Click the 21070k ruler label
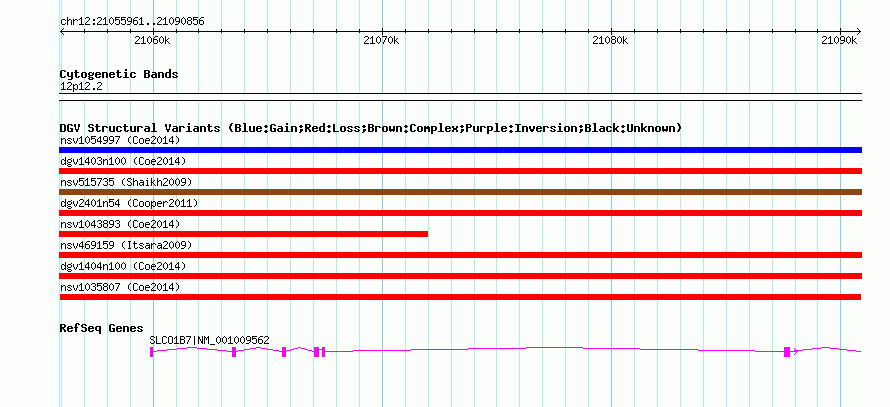The width and height of the screenshot is (890, 407). point(381,40)
